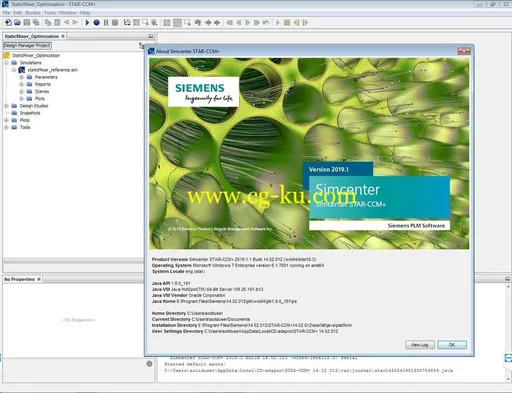Screen dimensions: 512x393
Task: Click OK in the About dialog
Action: pyautogui.click(x=452, y=345)
